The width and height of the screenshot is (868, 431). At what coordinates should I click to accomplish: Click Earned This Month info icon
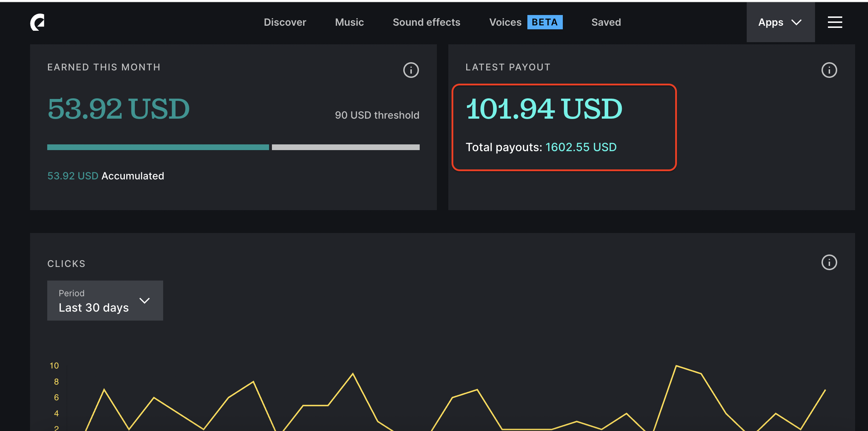pyautogui.click(x=411, y=70)
